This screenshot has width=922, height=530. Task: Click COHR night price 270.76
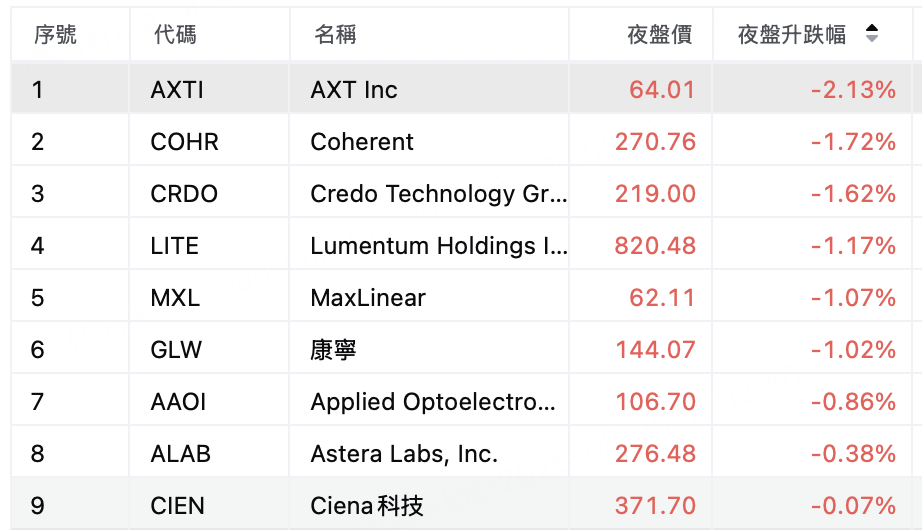pyautogui.click(x=655, y=142)
